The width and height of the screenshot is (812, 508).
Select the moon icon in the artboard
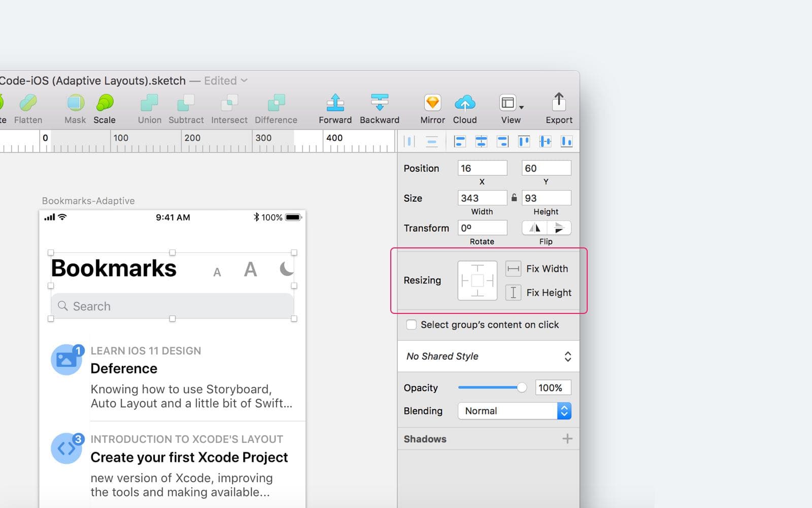(x=287, y=268)
